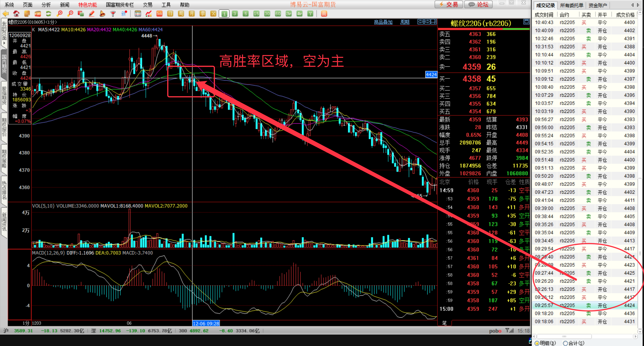Click the zoom in magnifier icon
This screenshot has width=644, height=346.
pyautogui.click(x=59, y=14)
